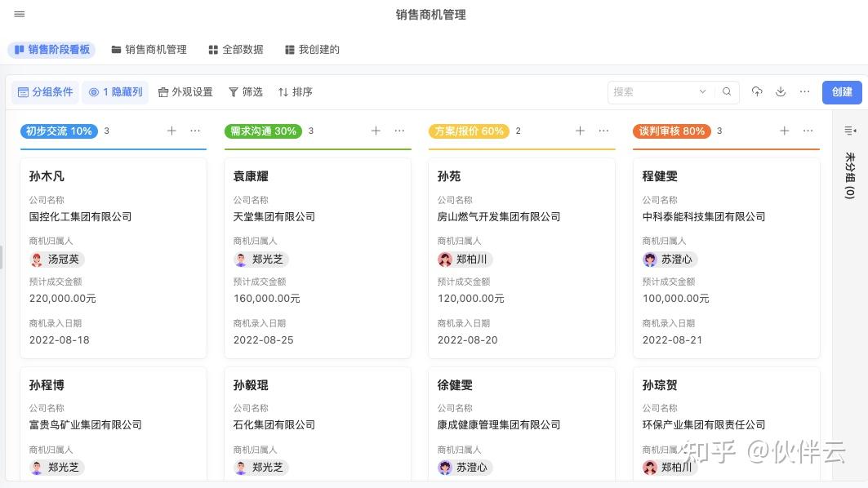Open 分组条件 grouping settings

click(46, 92)
